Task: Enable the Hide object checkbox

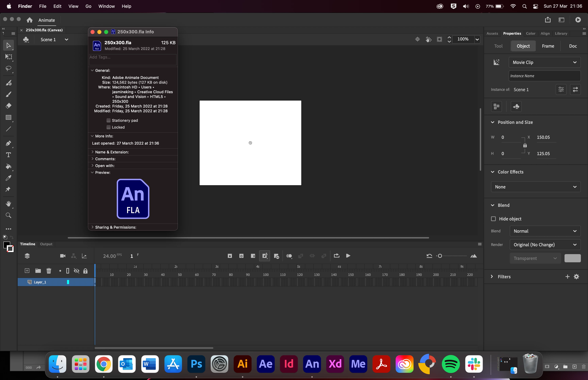Action: click(493, 219)
